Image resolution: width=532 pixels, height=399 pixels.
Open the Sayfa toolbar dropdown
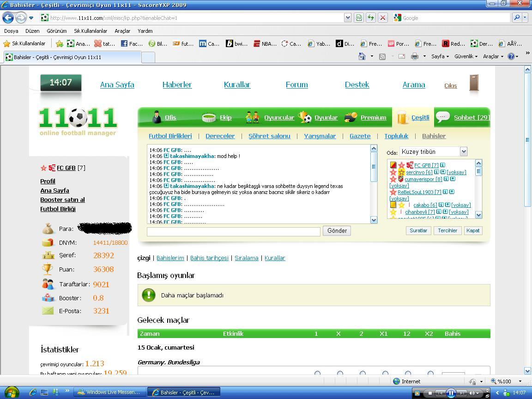pos(440,56)
